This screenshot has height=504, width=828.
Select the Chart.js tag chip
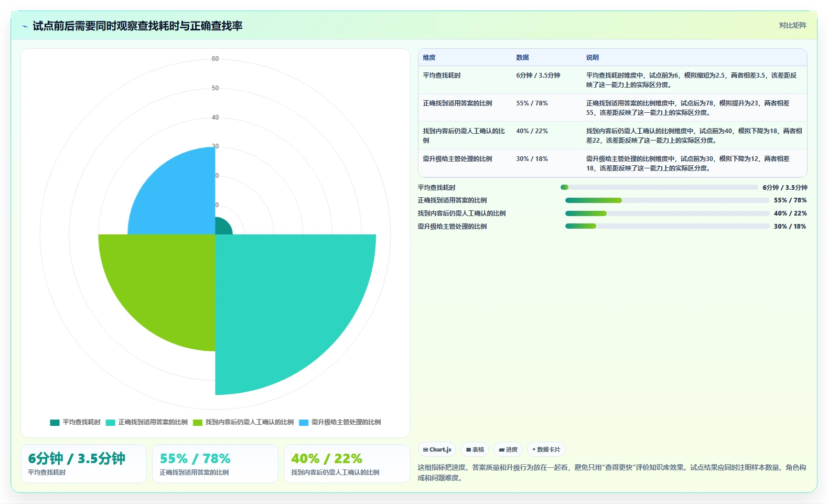pos(437,449)
